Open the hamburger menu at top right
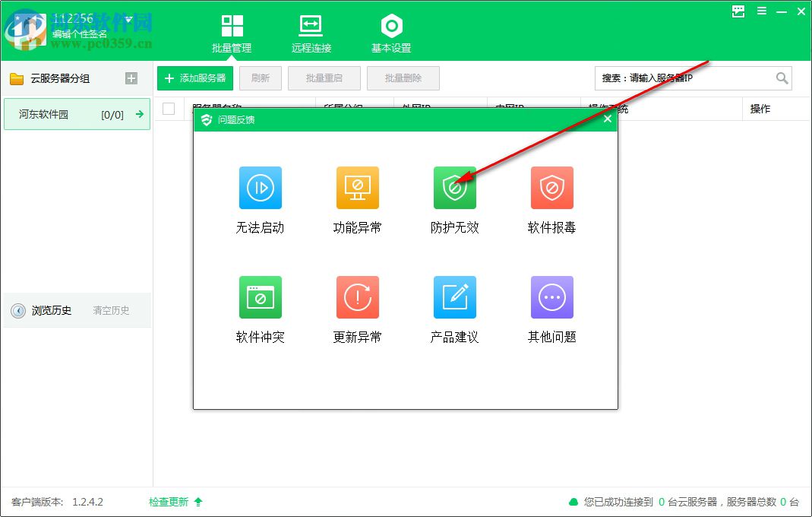The height and width of the screenshot is (517, 812). (x=760, y=11)
